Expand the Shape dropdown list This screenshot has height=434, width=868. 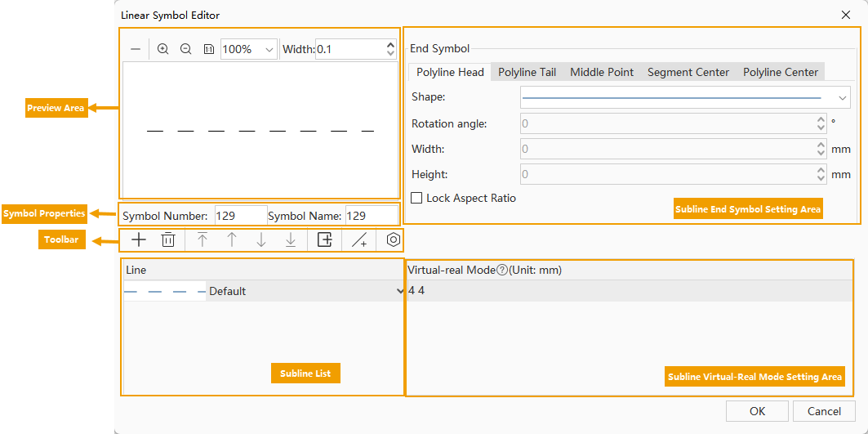pyautogui.click(x=843, y=97)
